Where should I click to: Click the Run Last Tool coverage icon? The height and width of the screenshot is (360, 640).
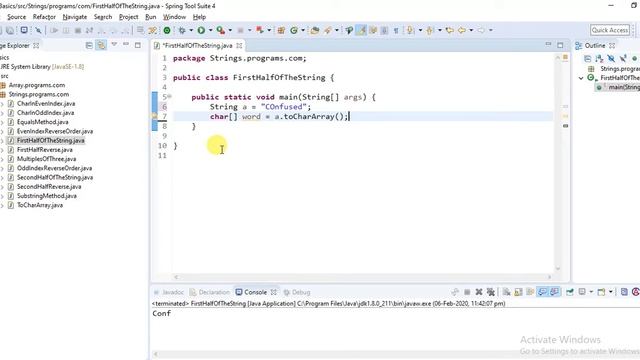[220, 30]
